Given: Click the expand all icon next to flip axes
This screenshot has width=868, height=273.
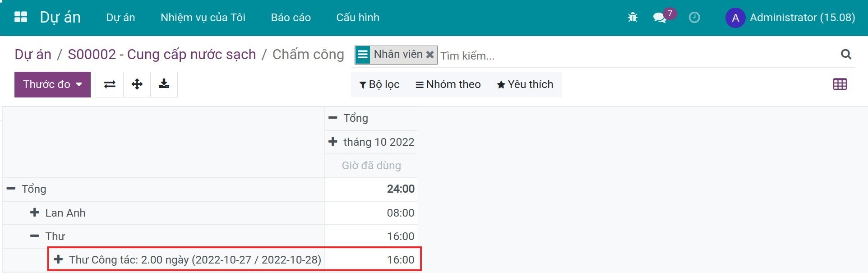Looking at the screenshot, I should coord(137,84).
